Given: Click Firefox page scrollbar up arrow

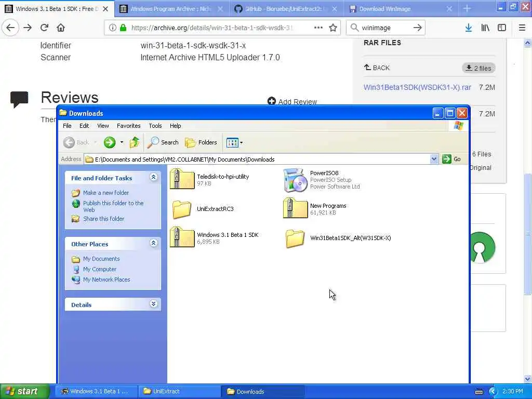Looking at the screenshot, I should click(527, 43).
